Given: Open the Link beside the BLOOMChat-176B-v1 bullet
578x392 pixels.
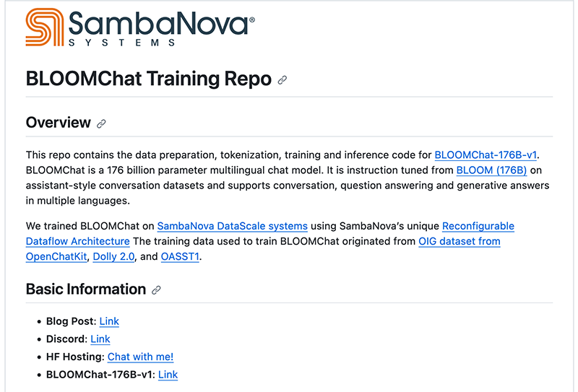Looking at the screenshot, I should (x=168, y=374).
